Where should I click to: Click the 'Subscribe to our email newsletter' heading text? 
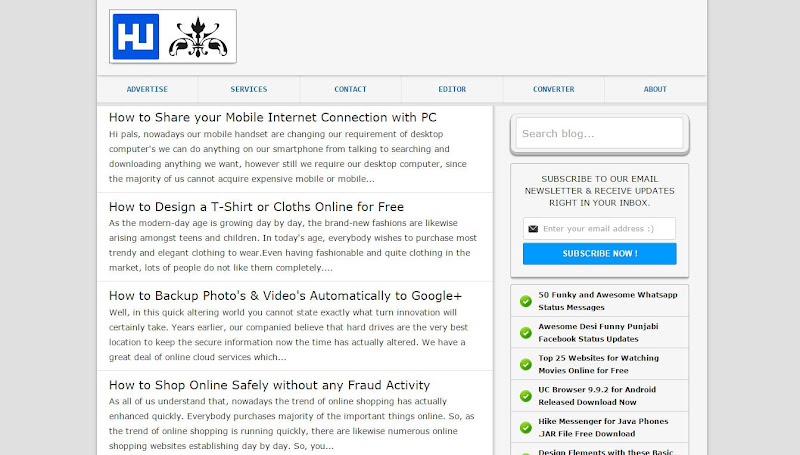point(599,191)
